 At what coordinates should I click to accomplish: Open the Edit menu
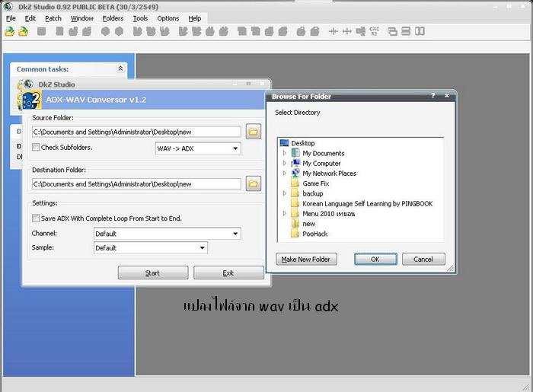30,18
